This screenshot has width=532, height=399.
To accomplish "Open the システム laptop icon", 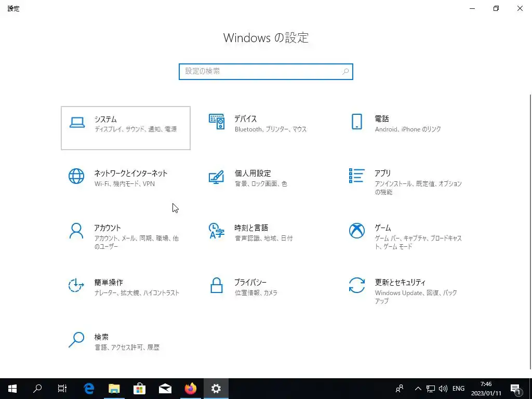I will coord(77,122).
